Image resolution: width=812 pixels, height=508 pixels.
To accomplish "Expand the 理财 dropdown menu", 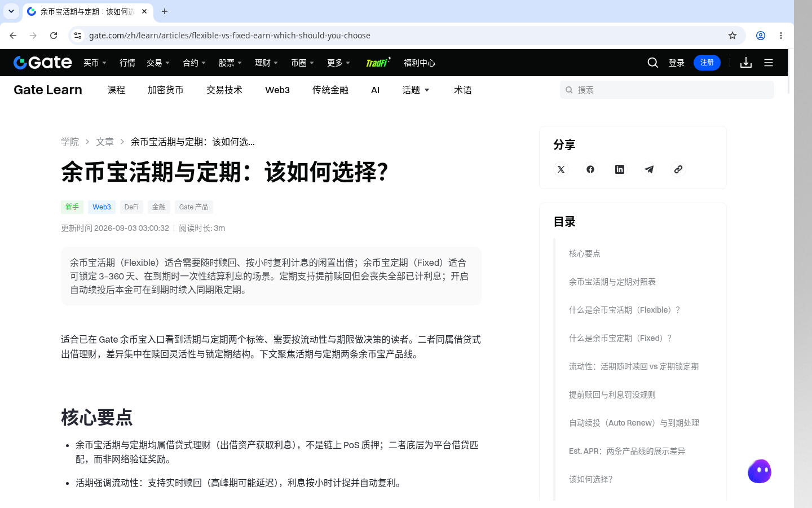I will point(267,63).
